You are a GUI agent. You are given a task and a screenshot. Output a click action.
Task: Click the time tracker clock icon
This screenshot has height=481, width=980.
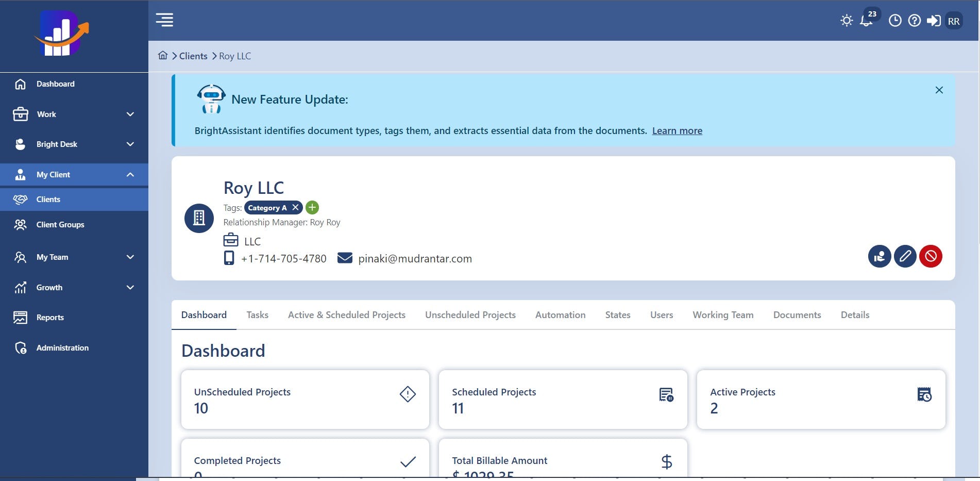point(895,21)
